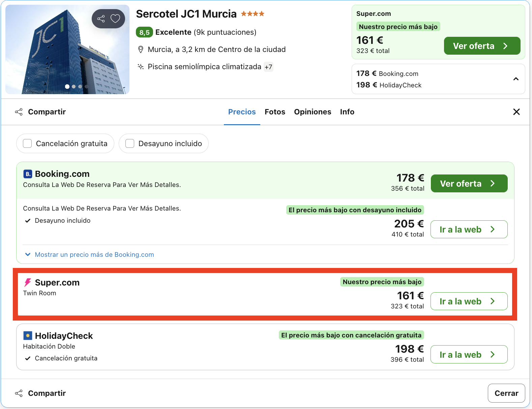Click Ir a la web for 205 € breakfast deal
The height and width of the screenshot is (409, 532).
(x=469, y=229)
